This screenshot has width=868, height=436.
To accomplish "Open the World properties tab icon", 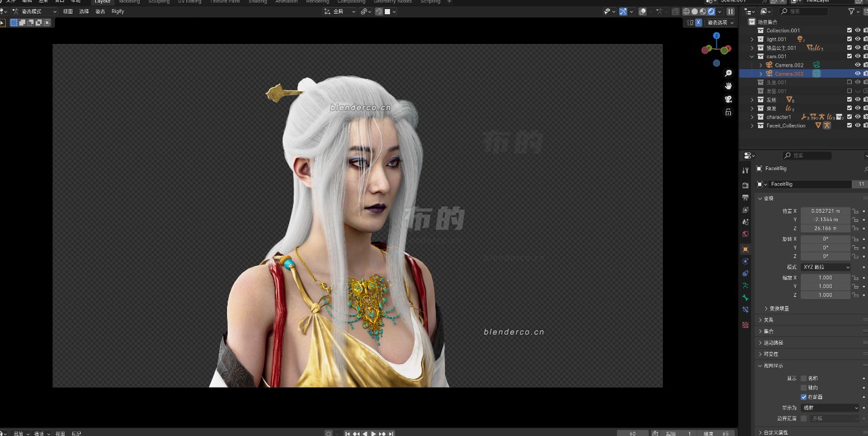I will click(x=745, y=234).
